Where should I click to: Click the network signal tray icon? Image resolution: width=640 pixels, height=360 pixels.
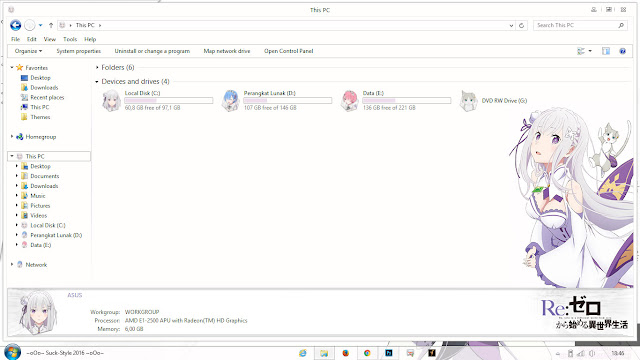point(581,353)
